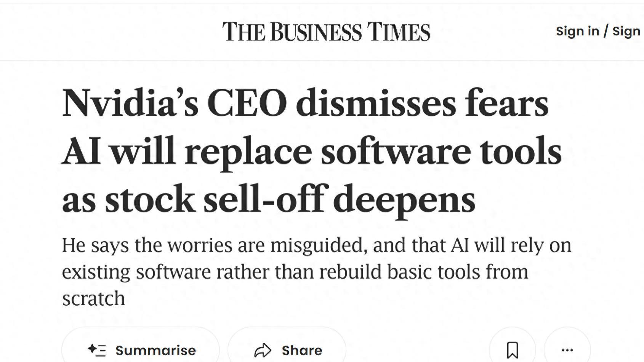Image resolution: width=644 pixels, height=362 pixels.
Task: Bookmark this article
Action: 512,350
